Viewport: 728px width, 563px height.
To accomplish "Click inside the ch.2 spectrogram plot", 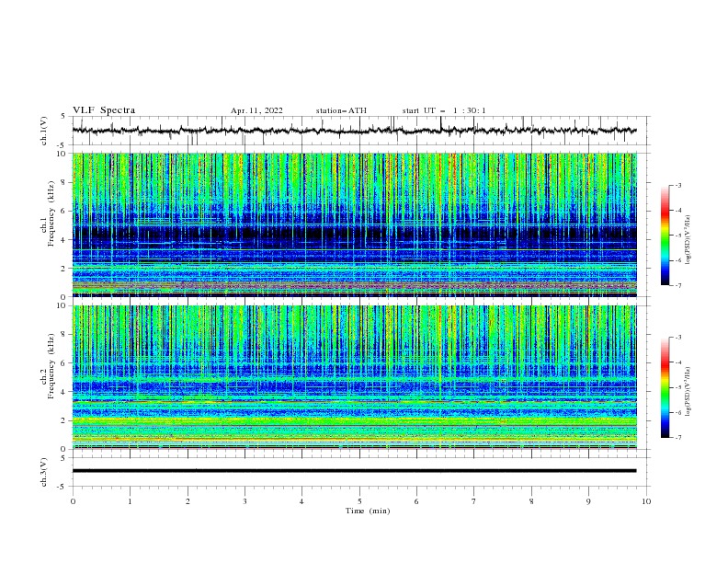I will 355,377.
